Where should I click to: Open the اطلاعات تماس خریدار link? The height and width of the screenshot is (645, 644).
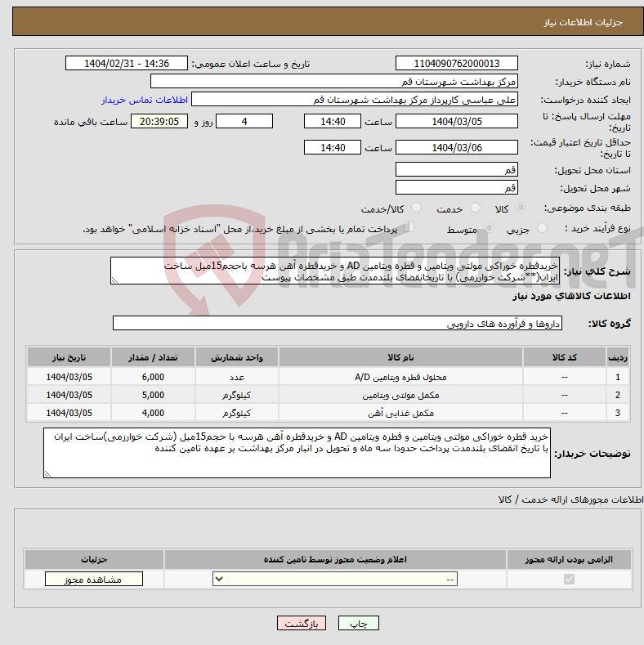145,100
